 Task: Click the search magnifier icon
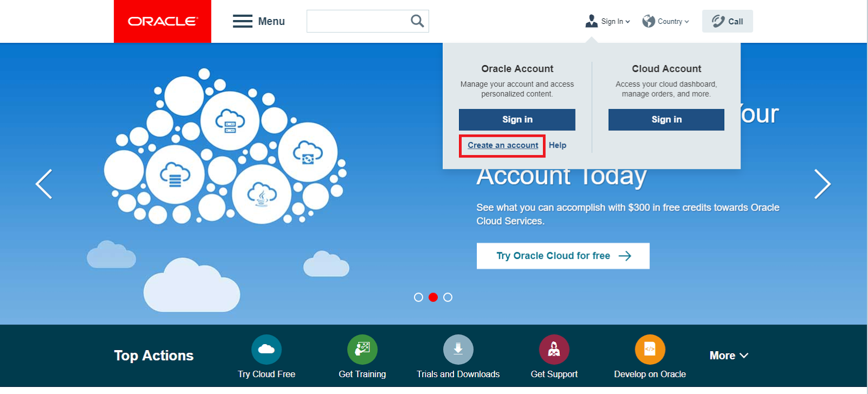[x=417, y=21]
